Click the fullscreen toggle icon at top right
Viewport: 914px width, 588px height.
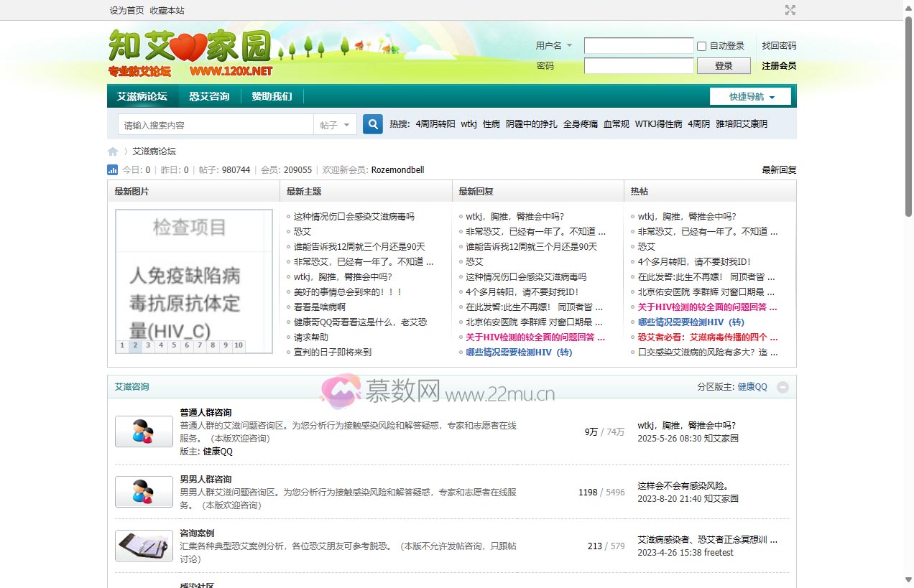(790, 10)
